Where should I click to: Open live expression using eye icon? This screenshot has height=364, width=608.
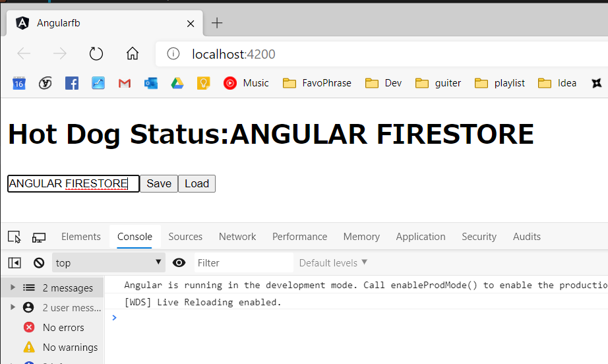click(x=179, y=263)
